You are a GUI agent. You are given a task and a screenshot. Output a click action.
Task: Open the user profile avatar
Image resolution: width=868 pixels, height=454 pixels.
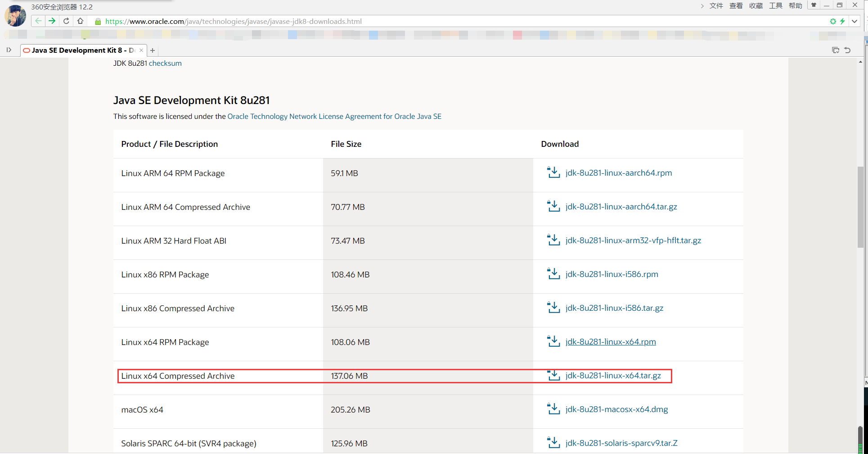tap(15, 16)
